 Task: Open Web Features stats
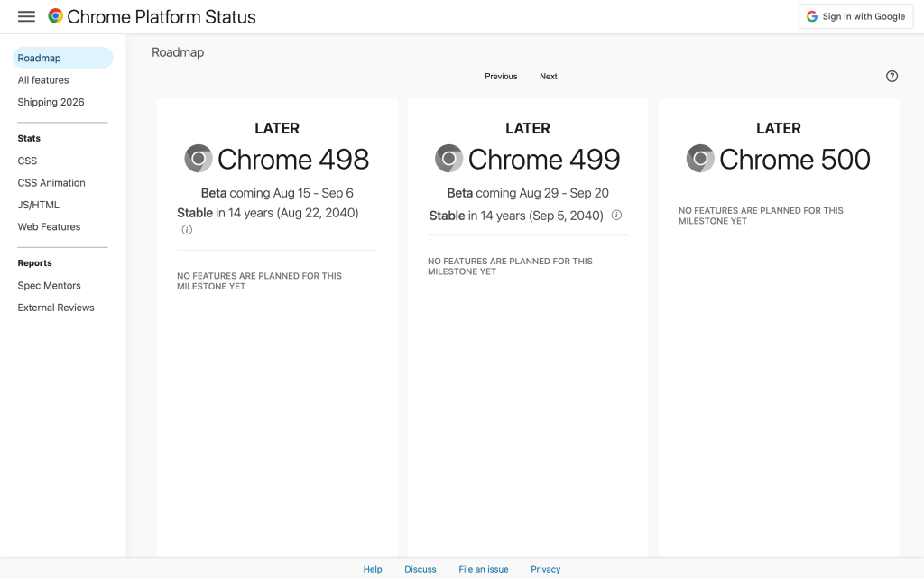[x=49, y=226]
